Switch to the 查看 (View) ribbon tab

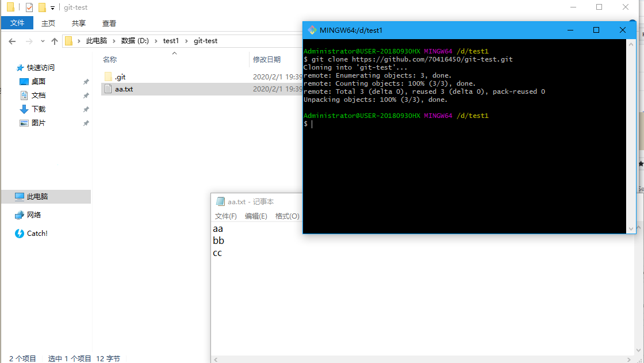click(x=109, y=22)
